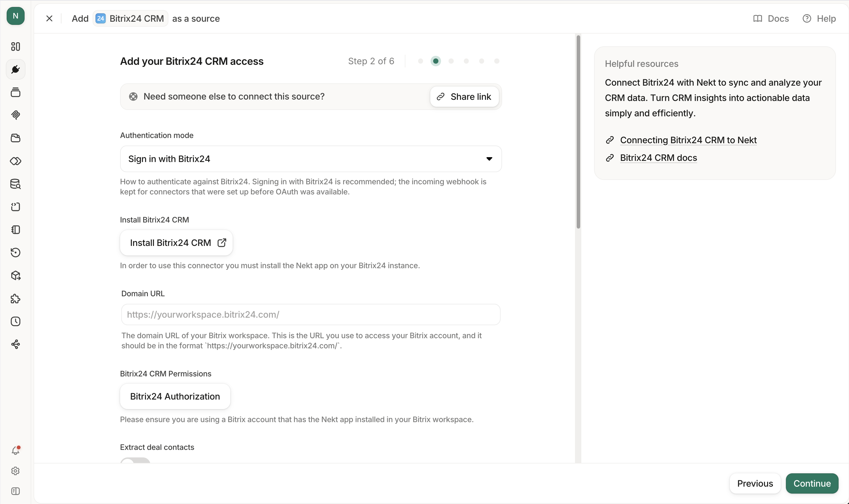Close the Add source dialog
Viewport: 849px width, 504px height.
[x=49, y=18]
